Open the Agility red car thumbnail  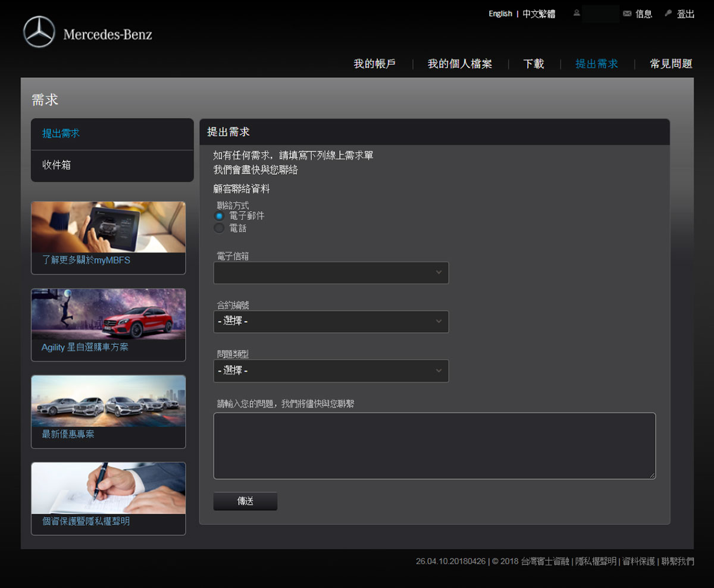pyautogui.click(x=108, y=315)
